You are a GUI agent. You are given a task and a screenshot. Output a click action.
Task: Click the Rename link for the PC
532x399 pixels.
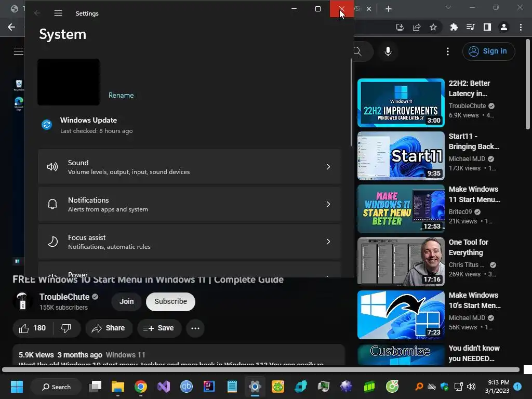point(121,96)
